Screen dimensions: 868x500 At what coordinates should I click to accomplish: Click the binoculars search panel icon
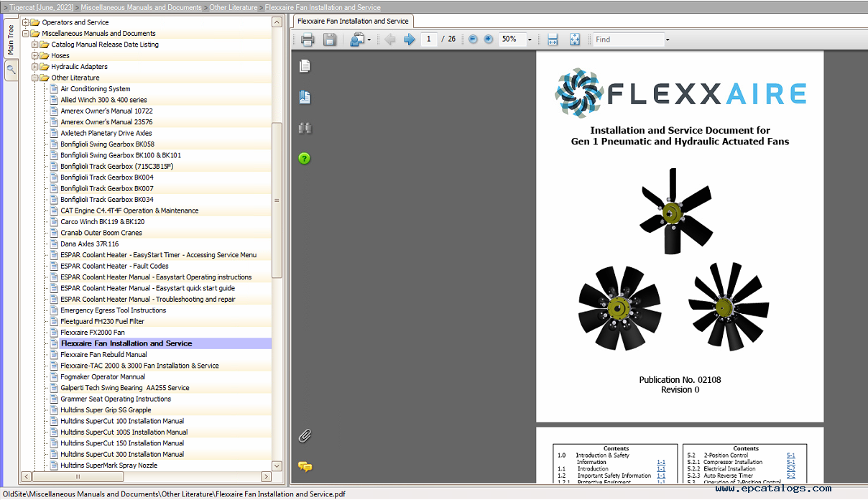(305, 128)
